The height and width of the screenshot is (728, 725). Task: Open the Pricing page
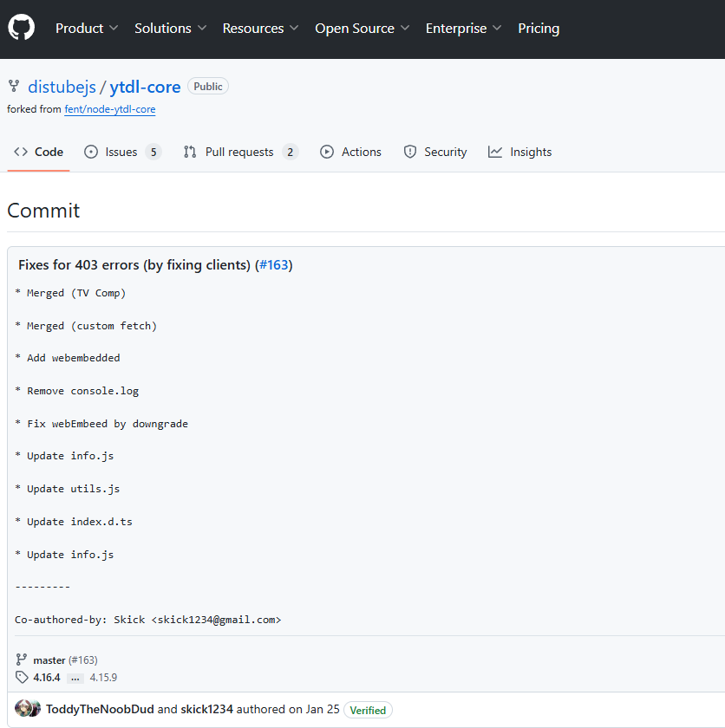[539, 29]
